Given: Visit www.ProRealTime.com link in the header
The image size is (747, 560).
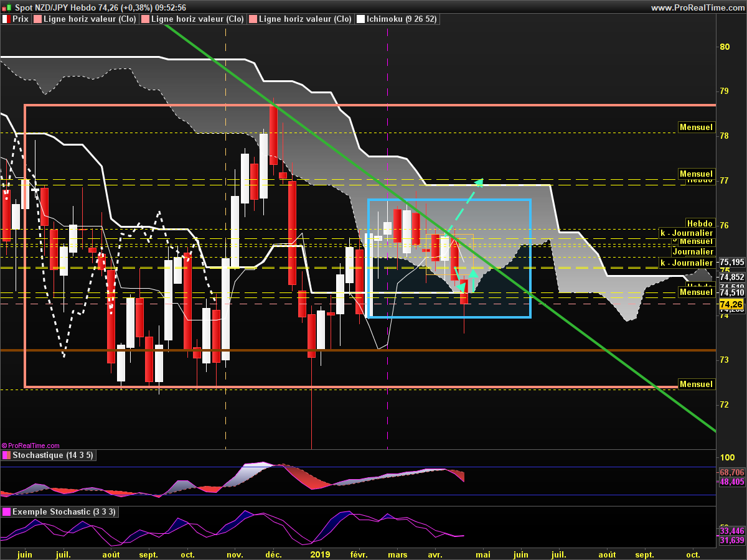Looking at the screenshot, I should 697,7.
